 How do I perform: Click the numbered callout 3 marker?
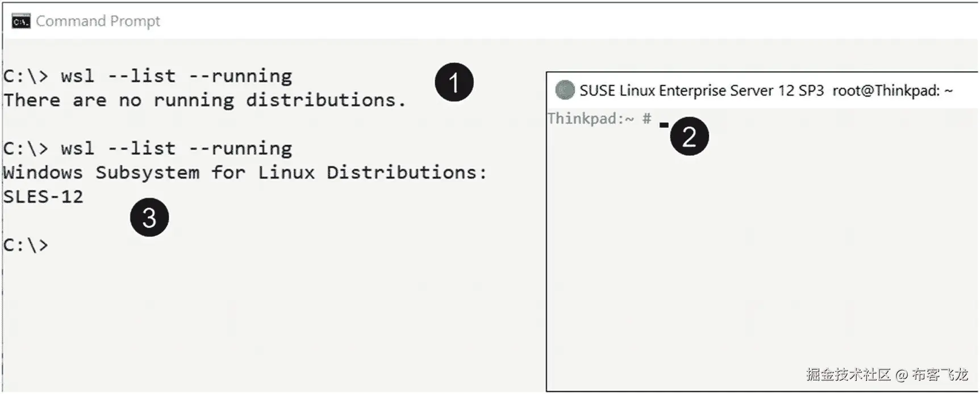[149, 218]
